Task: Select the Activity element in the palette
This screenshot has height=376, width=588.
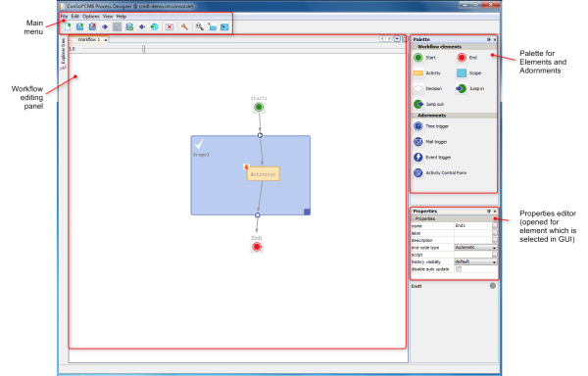Action: 427,73
